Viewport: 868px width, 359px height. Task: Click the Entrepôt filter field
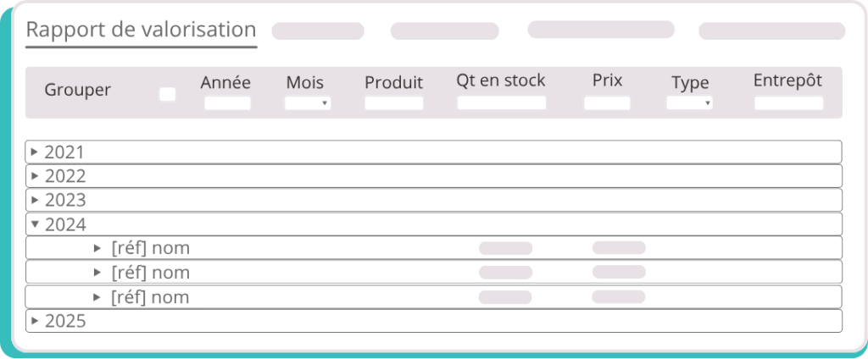tap(788, 103)
